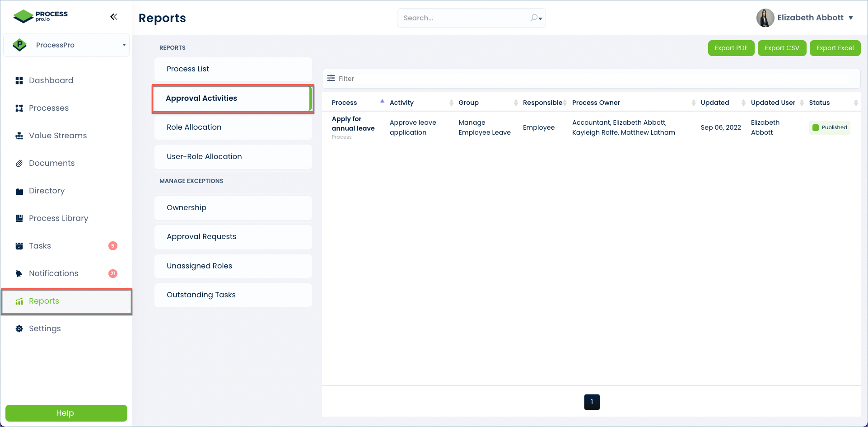Open Value Streams page
The height and width of the screenshot is (427, 868).
point(58,136)
